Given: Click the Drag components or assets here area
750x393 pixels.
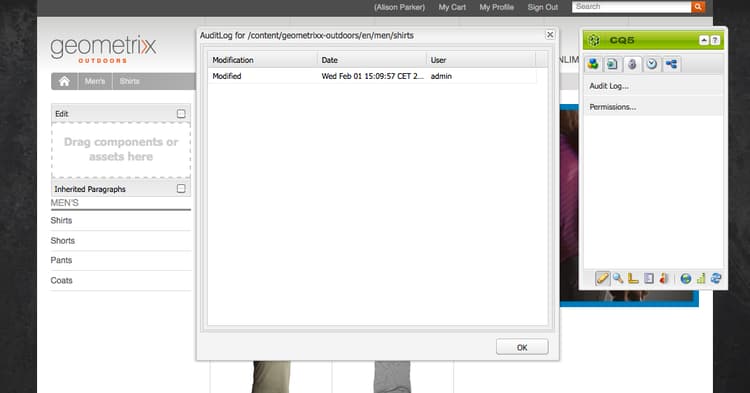Looking at the screenshot, I should (x=121, y=149).
